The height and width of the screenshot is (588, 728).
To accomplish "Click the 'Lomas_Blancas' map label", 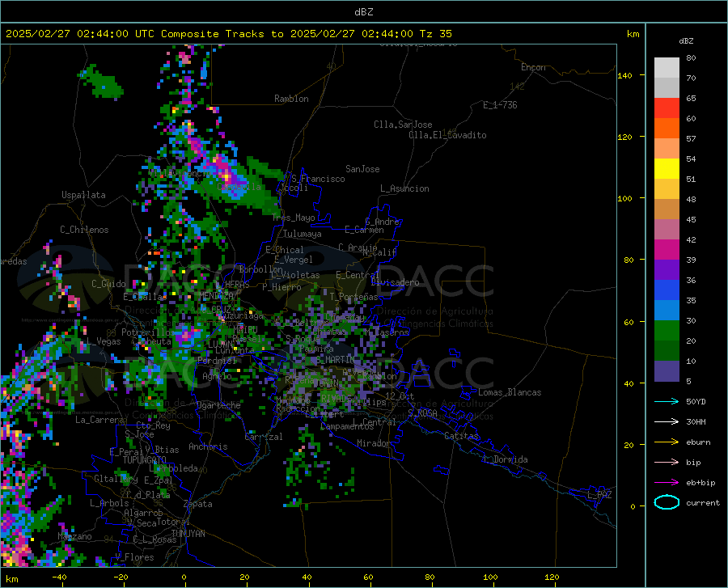I will tap(510, 392).
